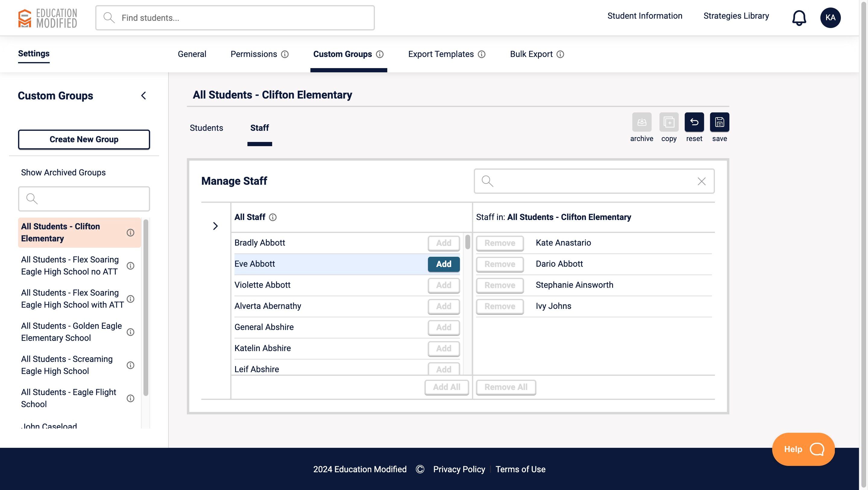The image size is (868, 490).
Task: Click the save group icon
Action: click(x=719, y=122)
